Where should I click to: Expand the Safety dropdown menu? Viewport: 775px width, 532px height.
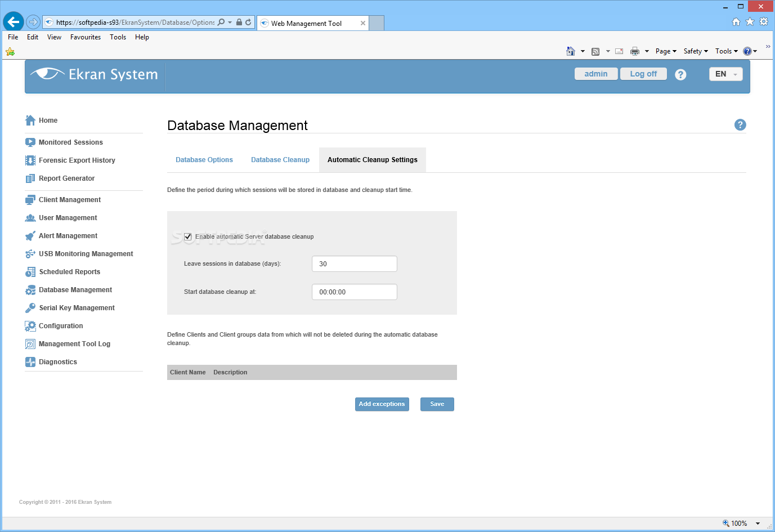[x=696, y=51]
